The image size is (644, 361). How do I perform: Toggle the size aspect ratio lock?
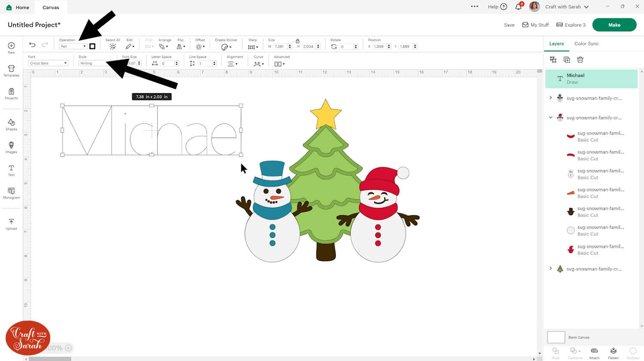pos(298,41)
